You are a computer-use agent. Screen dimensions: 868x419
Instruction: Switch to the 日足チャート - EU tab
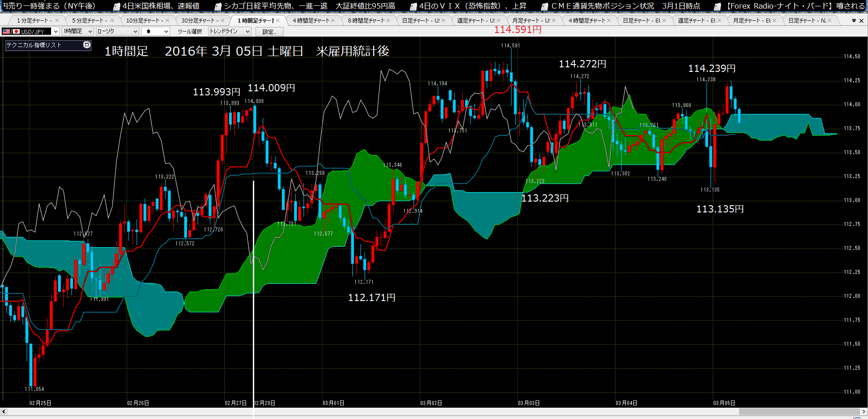[x=641, y=21]
